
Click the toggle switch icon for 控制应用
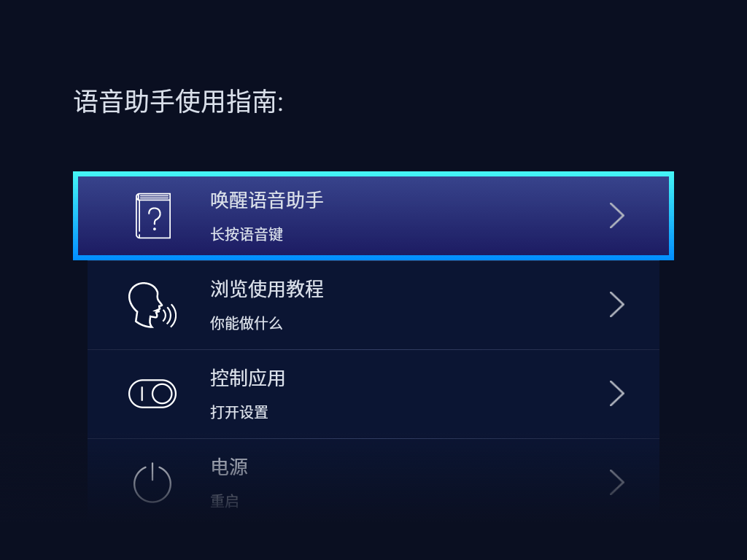152,394
